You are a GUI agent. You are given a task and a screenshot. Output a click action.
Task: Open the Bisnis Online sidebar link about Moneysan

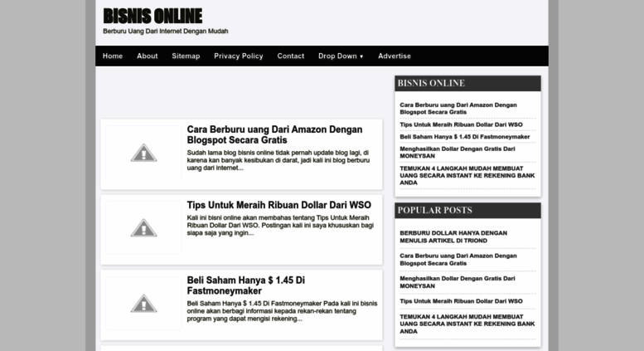(457, 152)
